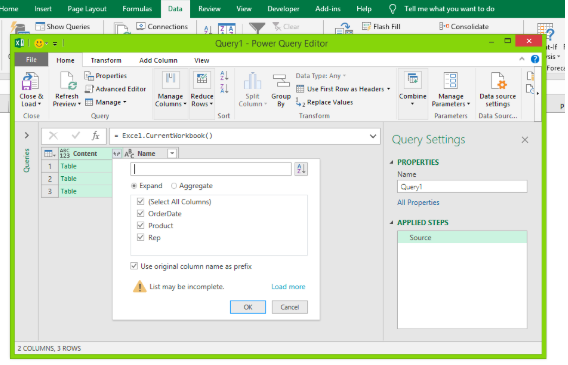The width and height of the screenshot is (568, 365).
Task: Collapse PROPERTIES section
Action: [392, 162]
